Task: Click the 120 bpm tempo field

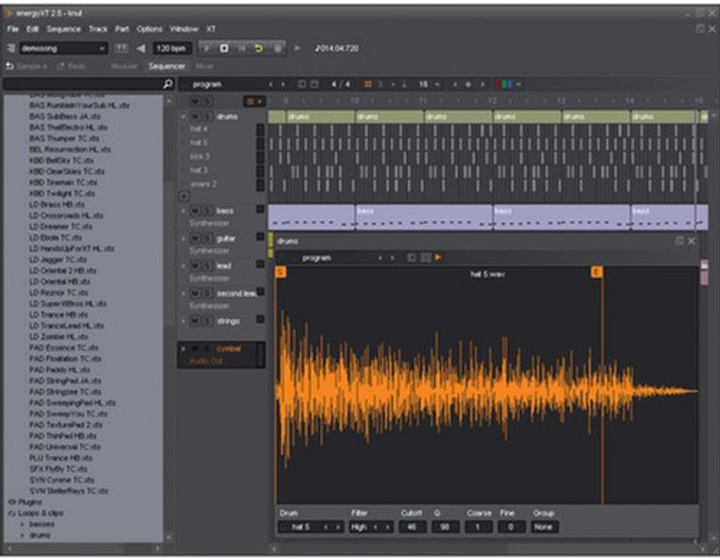Action: [171, 48]
